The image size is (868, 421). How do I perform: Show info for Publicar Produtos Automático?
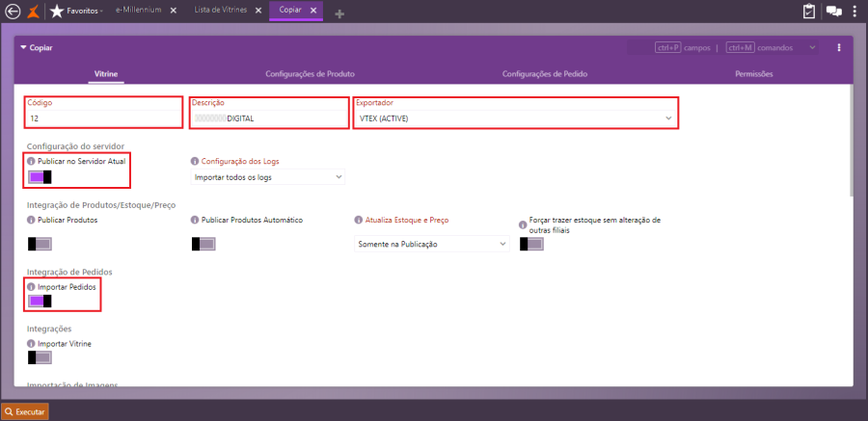pos(194,220)
